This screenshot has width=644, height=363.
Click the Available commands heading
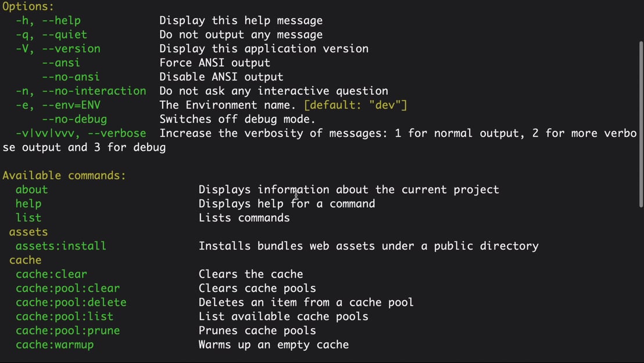pos(64,176)
